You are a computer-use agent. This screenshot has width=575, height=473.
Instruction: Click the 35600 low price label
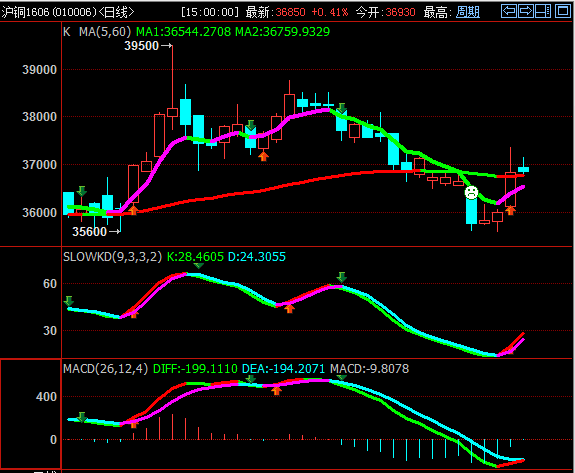(x=89, y=232)
